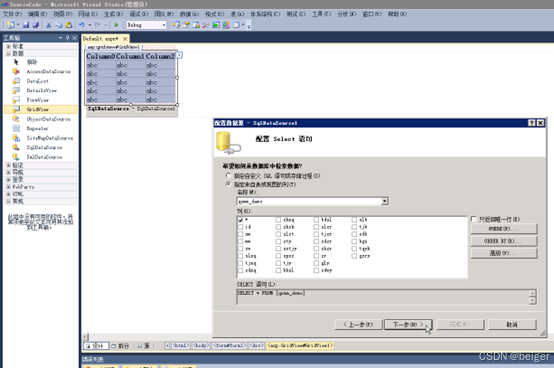This screenshot has width=554, height=368.
Task: Click the 下一步 (Next) button
Action: 408,325
